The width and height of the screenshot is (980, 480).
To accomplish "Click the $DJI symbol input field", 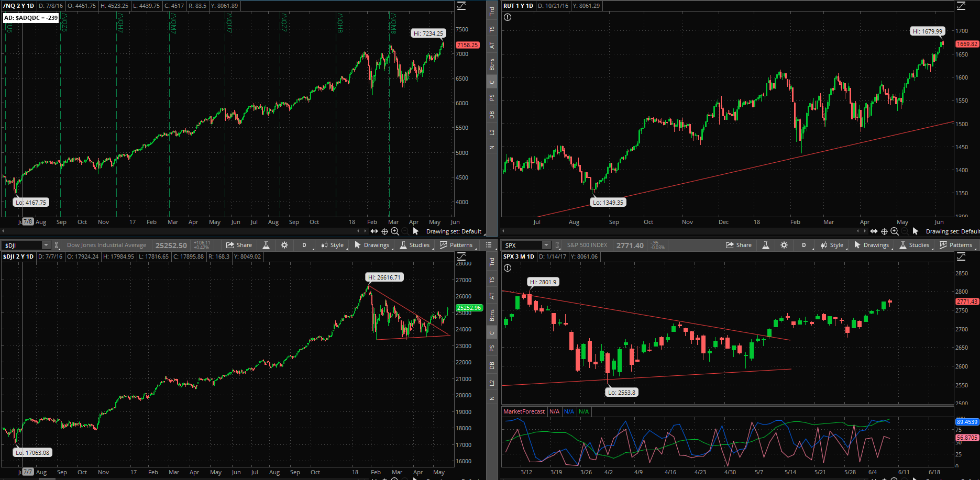I will click(23, 245).
